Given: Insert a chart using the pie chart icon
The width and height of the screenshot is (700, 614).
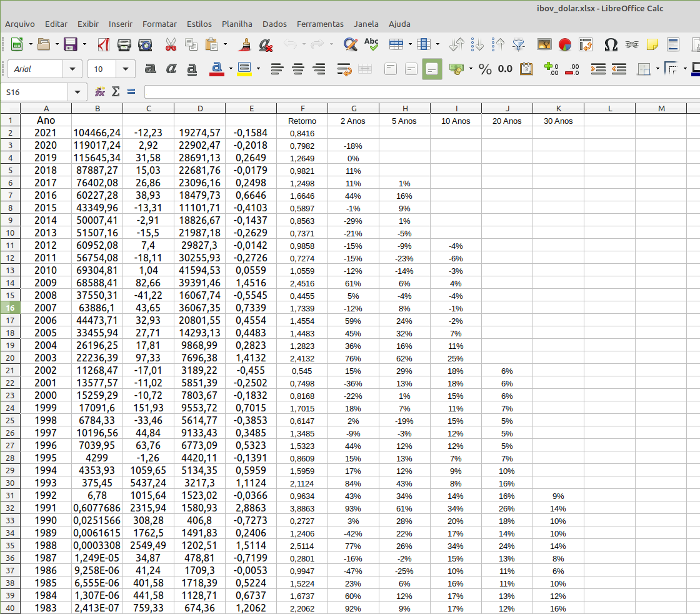Looking at the screenshot, I should click(x=565, y=44).
